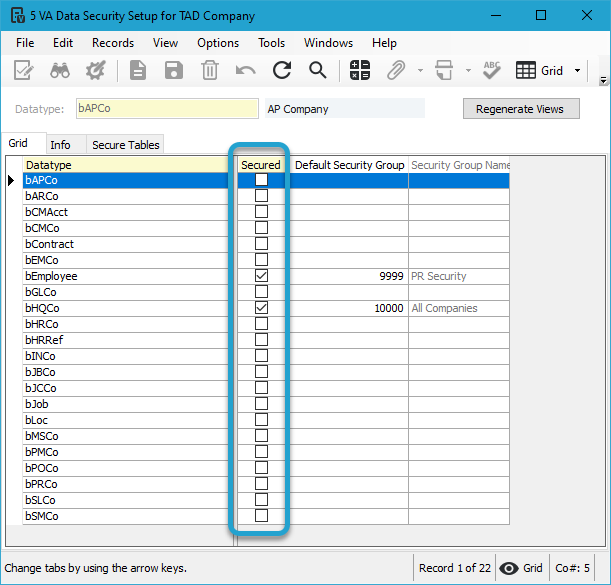Select the bLoc datatype row
Screen dimensions: 611x585
(125, 420)
